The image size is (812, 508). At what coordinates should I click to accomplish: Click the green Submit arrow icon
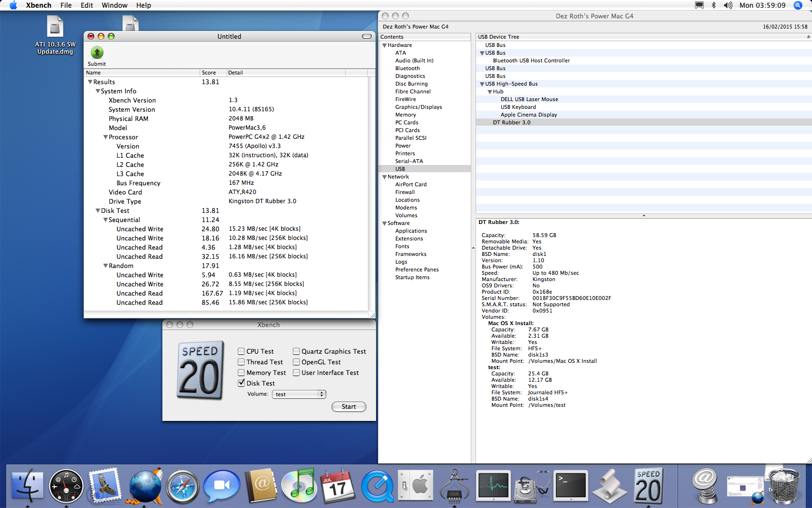coord(97,52)
